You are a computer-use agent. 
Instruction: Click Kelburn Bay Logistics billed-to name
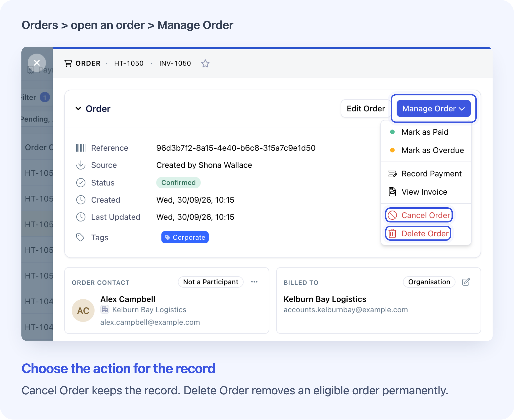325,299
